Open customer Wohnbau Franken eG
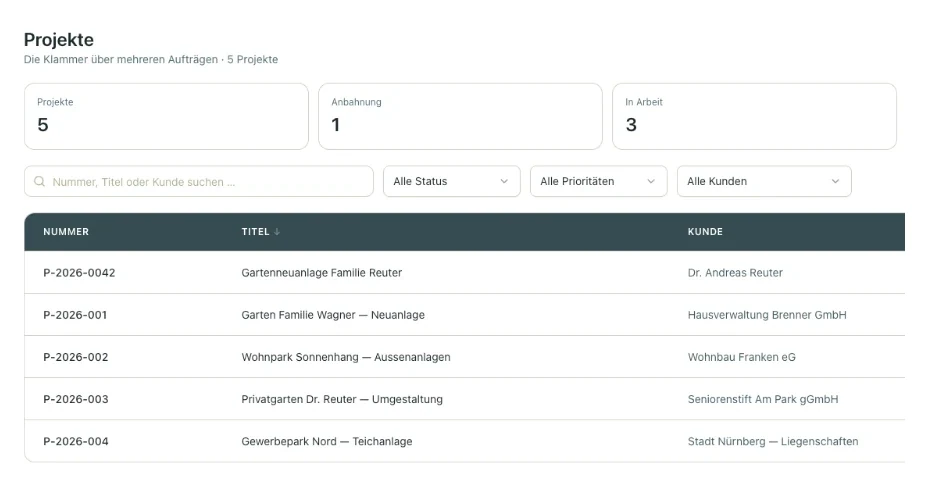929x488 pixels. [x=742, y=357]
